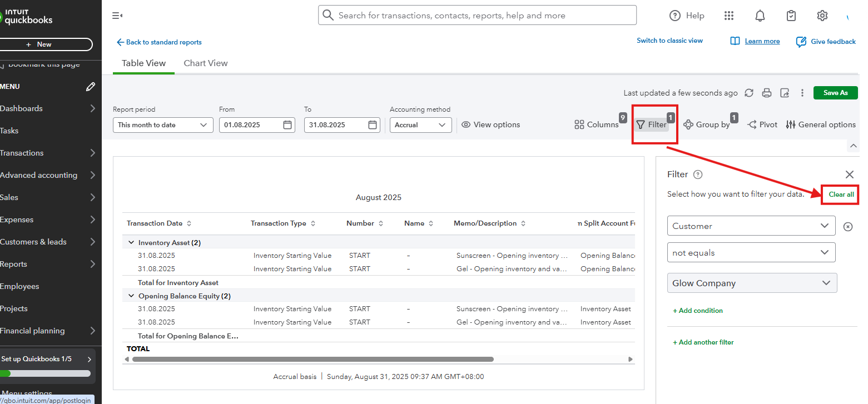
Task: Sort by Name column arrows
Action: tap(431, 223)
